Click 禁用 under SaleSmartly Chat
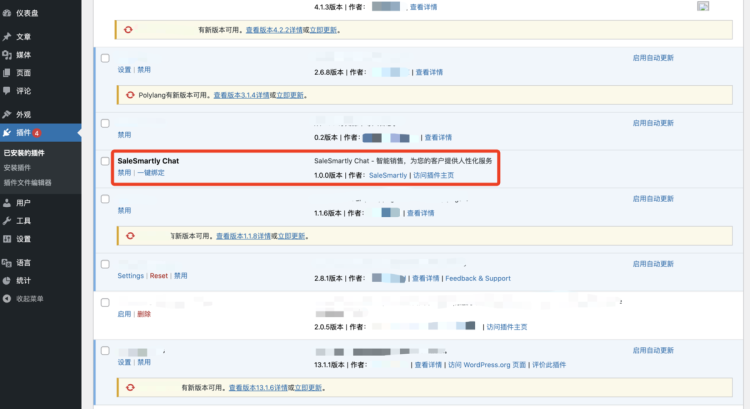The image size is (750, 409). coord(124,173)
